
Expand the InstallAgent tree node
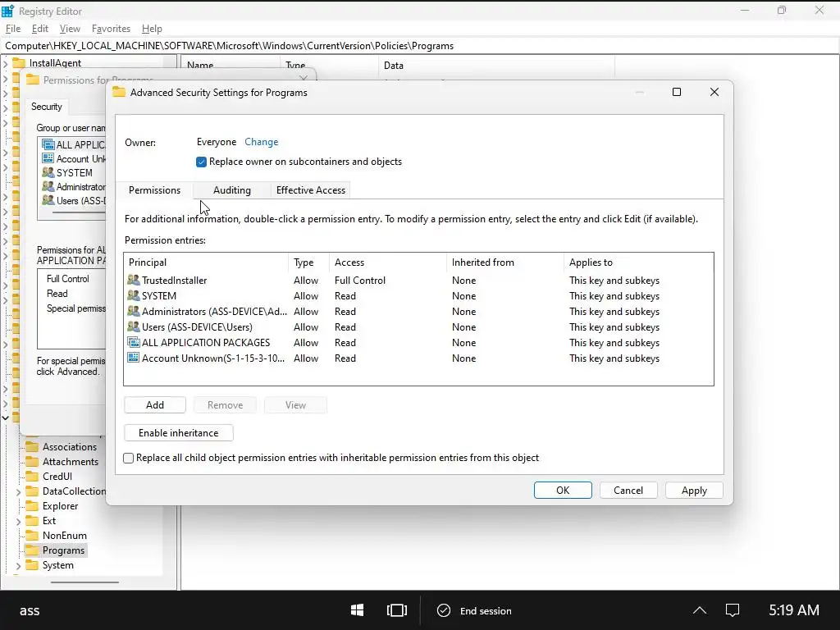(6, 63)
